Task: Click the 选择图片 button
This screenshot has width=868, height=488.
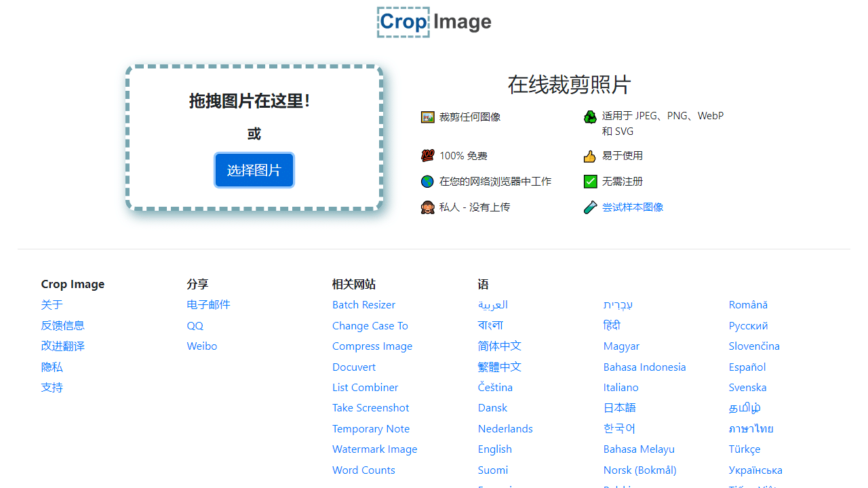Action: tap(254, 170)
